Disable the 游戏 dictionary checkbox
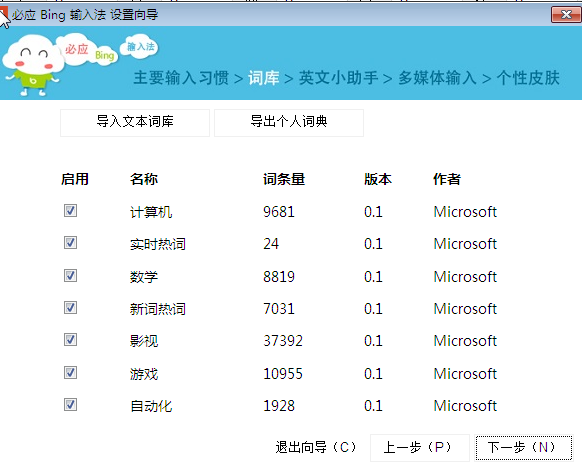582x475 pixels. coord(71,372)
